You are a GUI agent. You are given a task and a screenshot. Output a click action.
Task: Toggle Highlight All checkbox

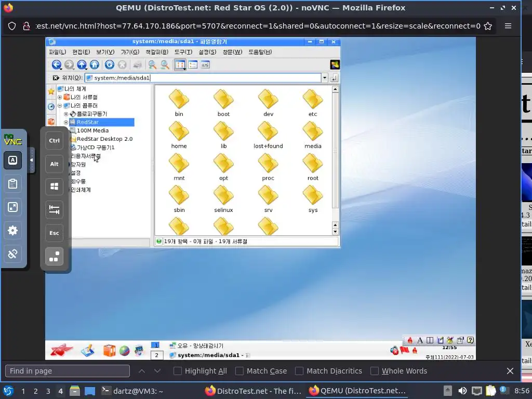point(178,371)
